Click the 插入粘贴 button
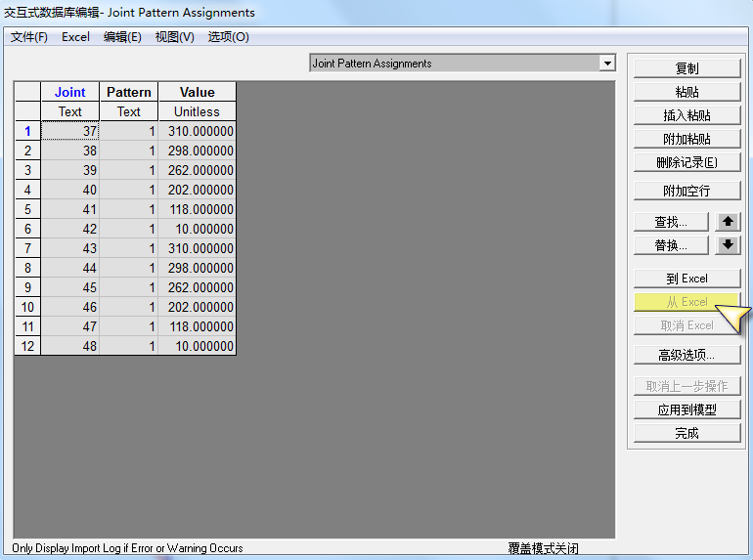 [687, 115]
